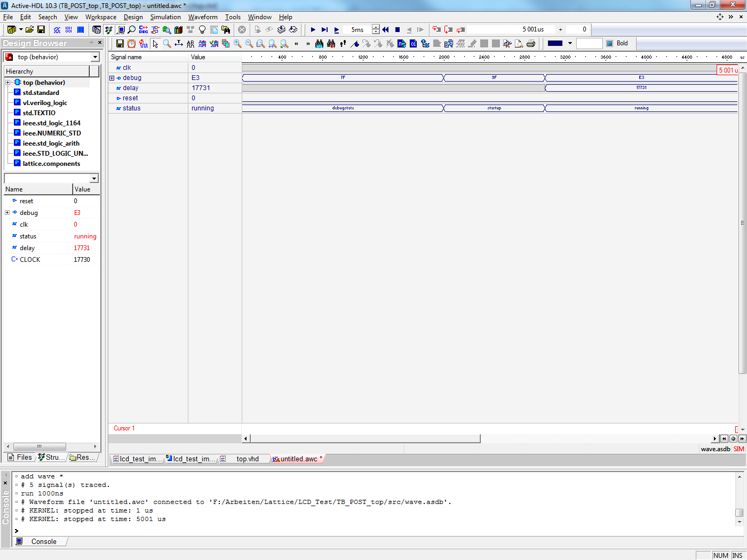Switch to the Res... resources tab
The height and width of the screenshot is (560, 747).
coord(83,458)
